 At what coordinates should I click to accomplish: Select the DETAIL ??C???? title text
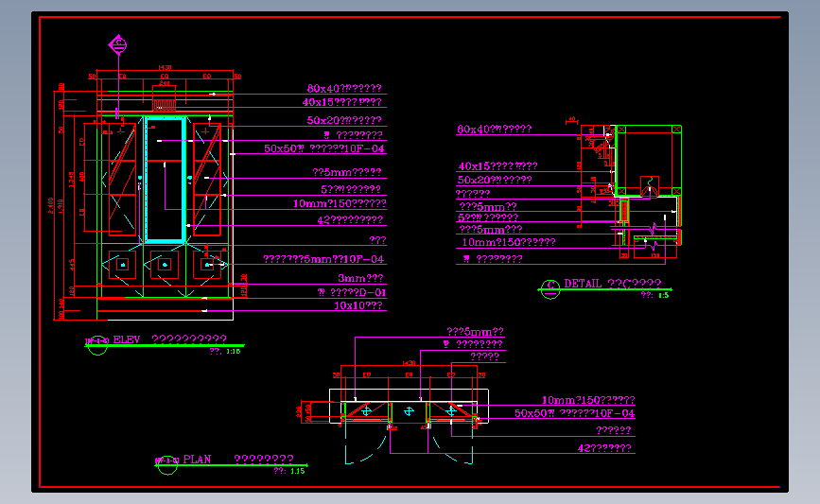coord(612,284)
